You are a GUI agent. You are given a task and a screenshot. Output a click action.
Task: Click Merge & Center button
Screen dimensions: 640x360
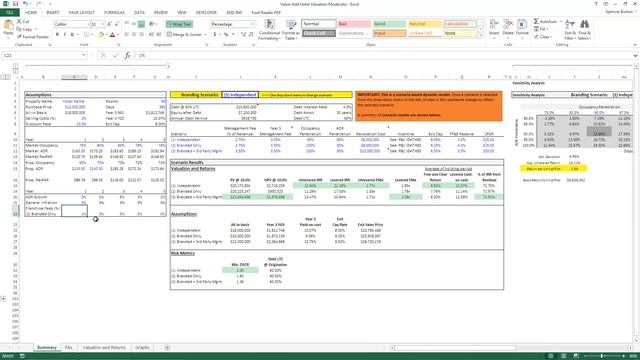tap(184, 35)
